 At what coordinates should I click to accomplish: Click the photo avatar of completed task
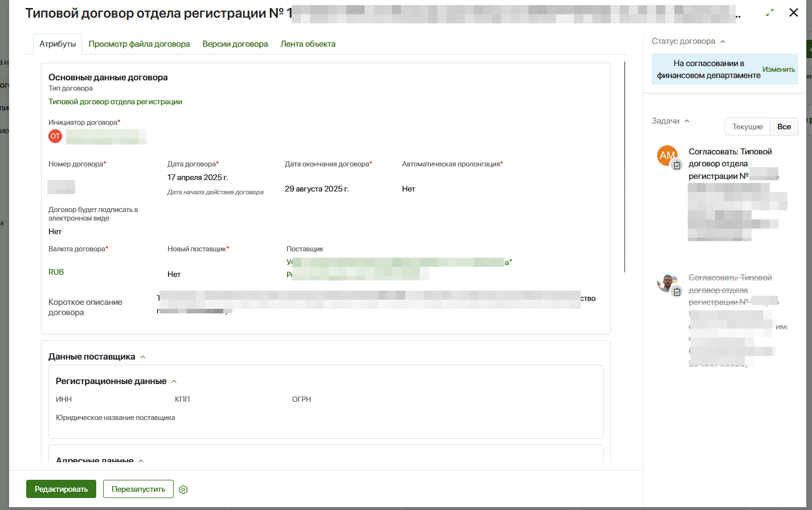tap(666, 282)
